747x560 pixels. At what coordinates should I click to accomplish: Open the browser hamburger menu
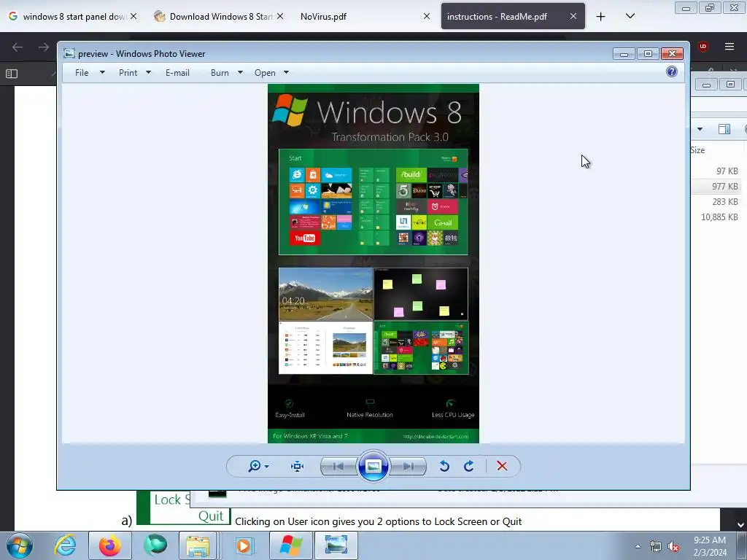pyautogui.click(x=729, y=46)
